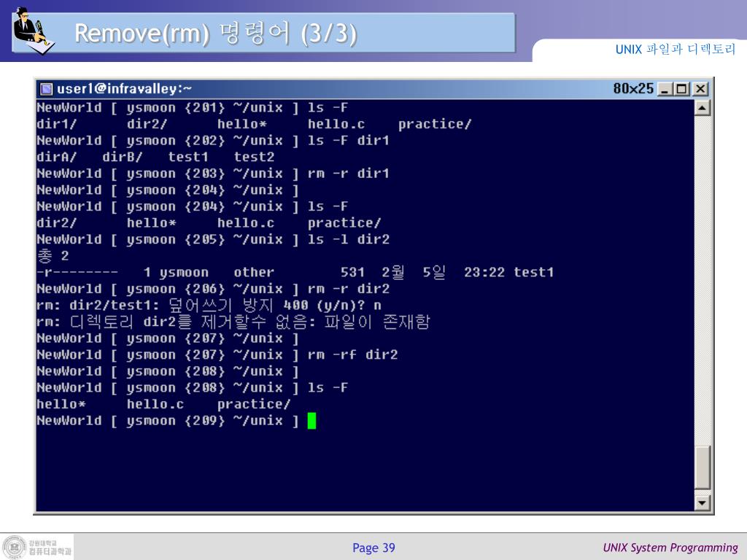Click the green cursor at prompt 209

[311, 421]
